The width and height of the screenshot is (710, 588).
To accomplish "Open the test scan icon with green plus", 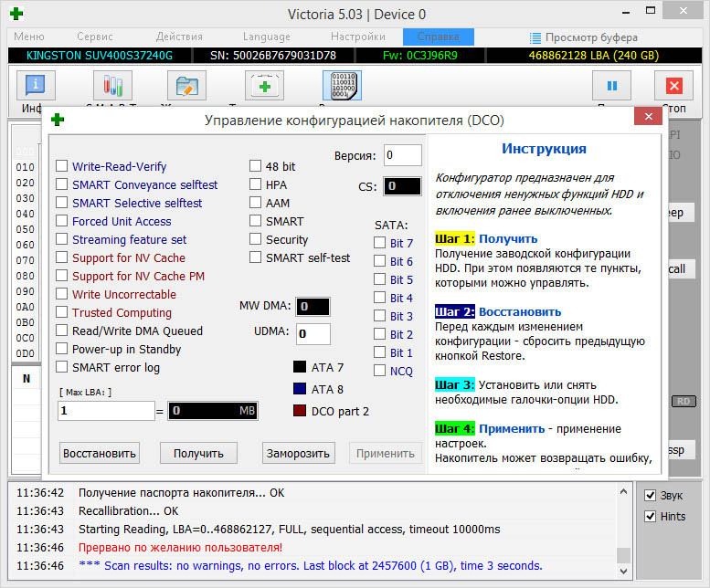I will [x=264, y=86].
